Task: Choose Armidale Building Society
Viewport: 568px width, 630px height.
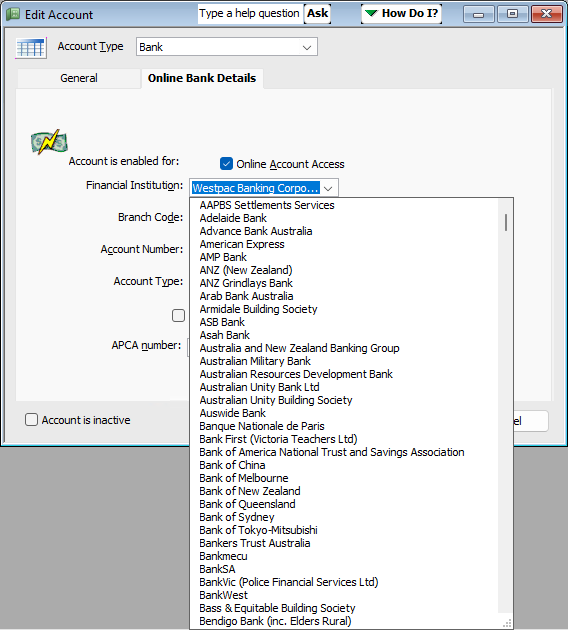Action: (x=258, y=309)
